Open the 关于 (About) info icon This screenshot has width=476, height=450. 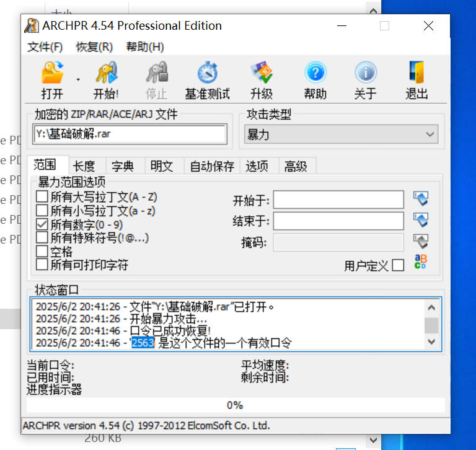365,74
